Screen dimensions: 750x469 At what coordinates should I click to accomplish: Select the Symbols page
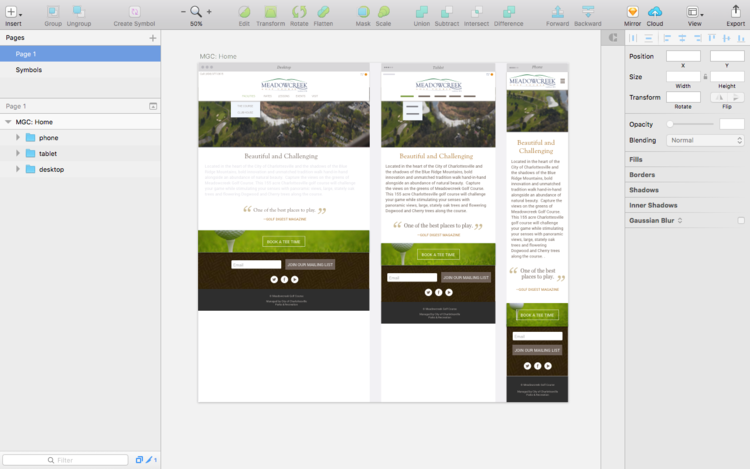pos(80,69)
